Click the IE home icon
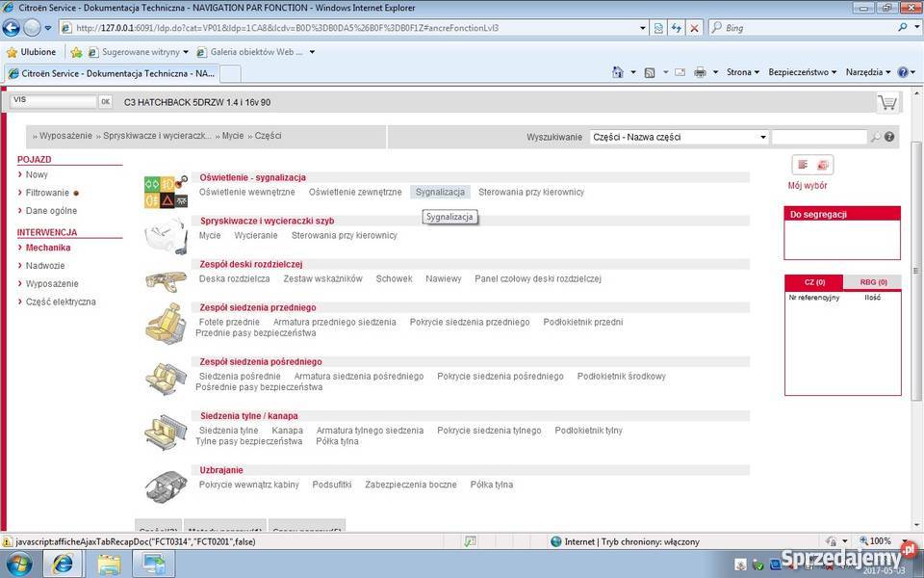This screenshot has width=924, height=578. [x=618, y=72]
